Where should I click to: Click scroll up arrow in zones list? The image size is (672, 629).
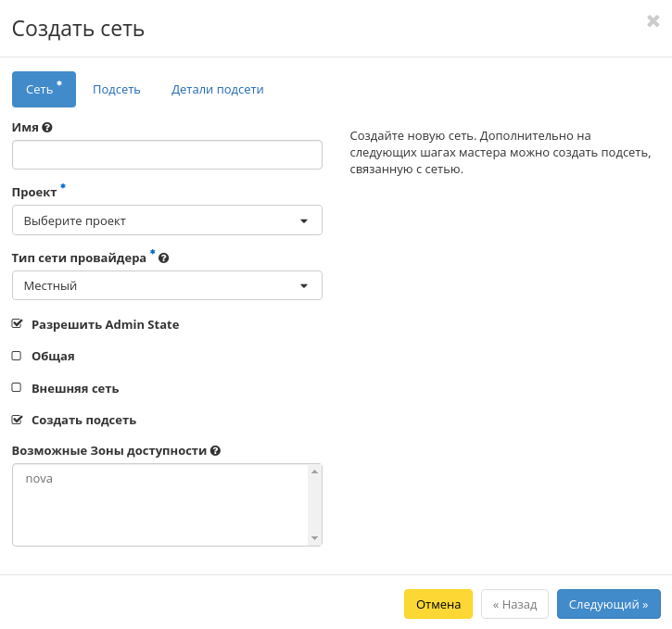click(x=314, y=472)
